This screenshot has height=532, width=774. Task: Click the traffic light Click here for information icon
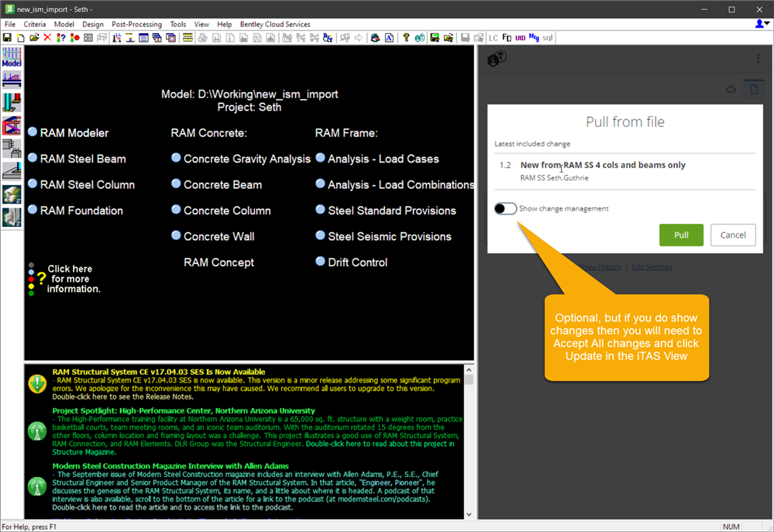point(36,280)
